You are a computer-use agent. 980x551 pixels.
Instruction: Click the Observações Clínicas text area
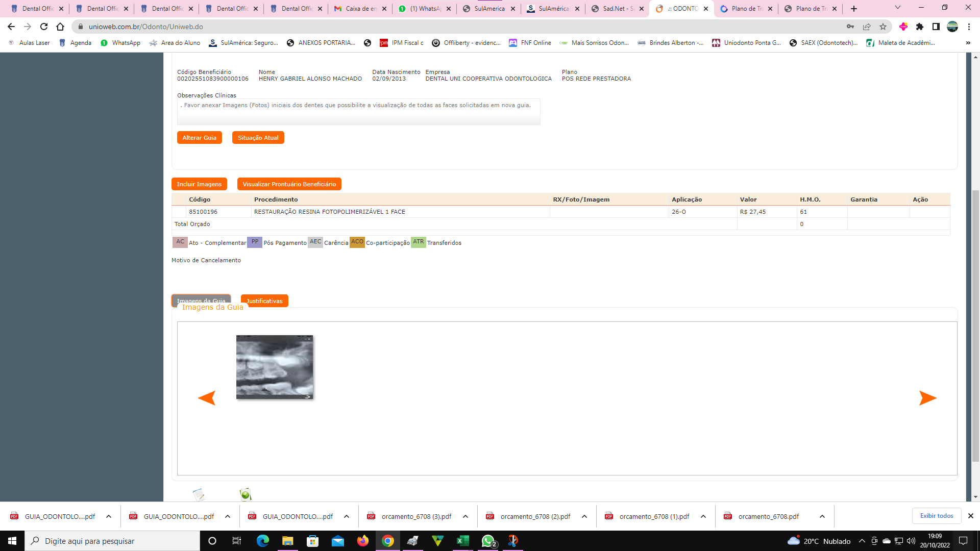358,112
